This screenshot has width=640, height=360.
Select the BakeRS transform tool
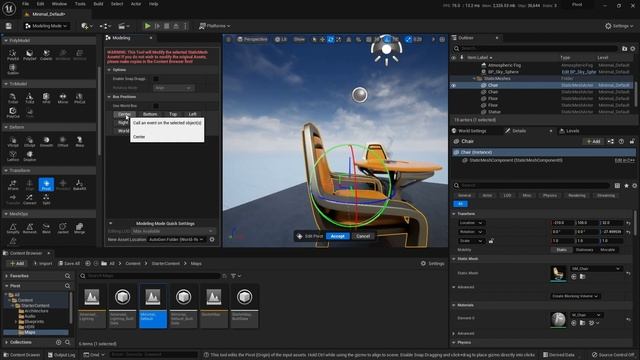click(x=80, y=184)
